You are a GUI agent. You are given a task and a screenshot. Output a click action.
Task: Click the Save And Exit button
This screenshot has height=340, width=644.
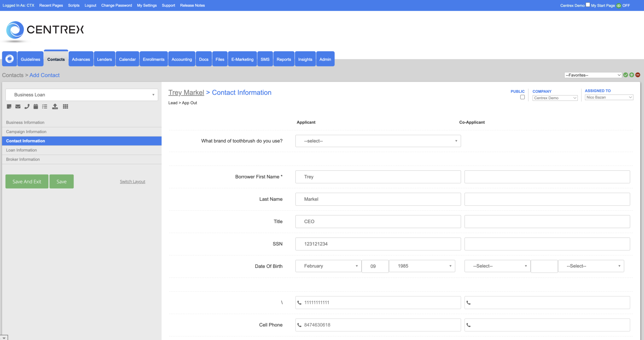pos(27,181)
